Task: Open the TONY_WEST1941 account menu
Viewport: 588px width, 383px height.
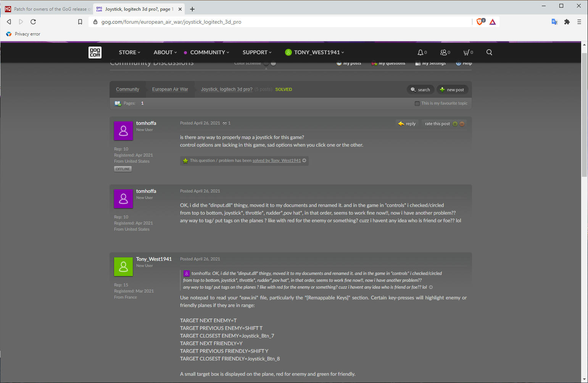Action: [x=315, y=52]
